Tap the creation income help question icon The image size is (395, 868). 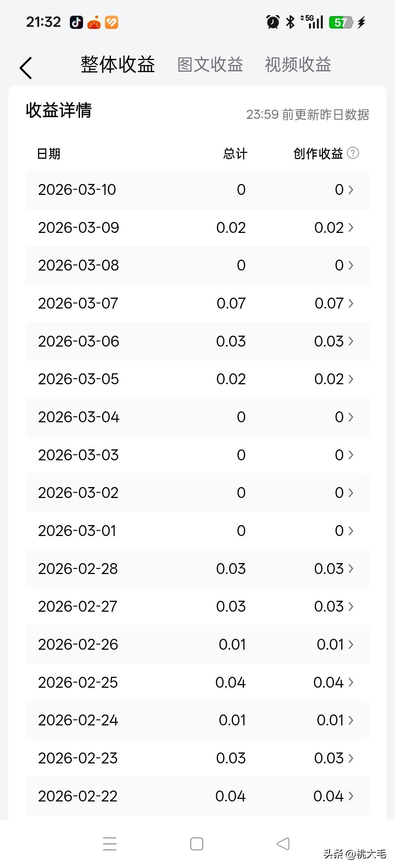(x=353, y=153)
